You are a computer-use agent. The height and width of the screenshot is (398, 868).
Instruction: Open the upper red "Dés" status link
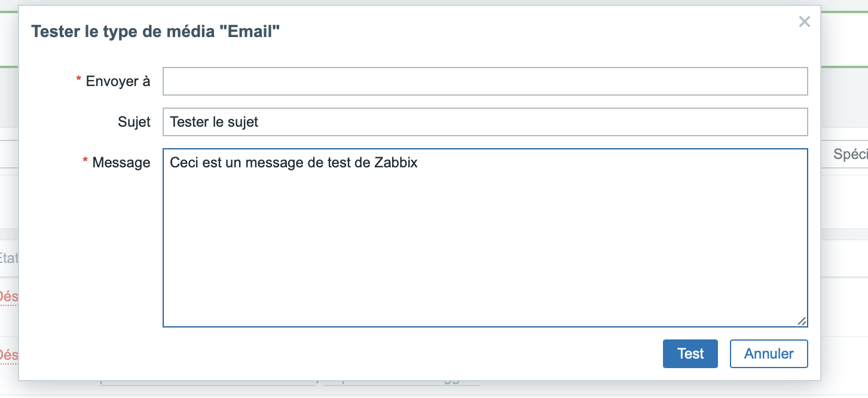9,296
